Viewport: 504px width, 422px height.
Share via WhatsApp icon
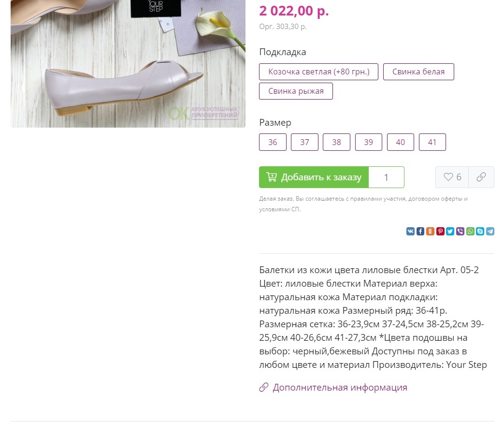tap(470, 231)
